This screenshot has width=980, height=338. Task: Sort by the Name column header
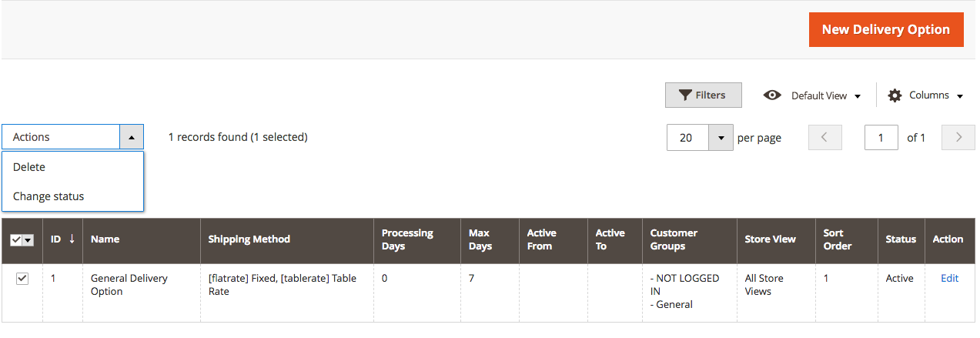coord(142,239)
